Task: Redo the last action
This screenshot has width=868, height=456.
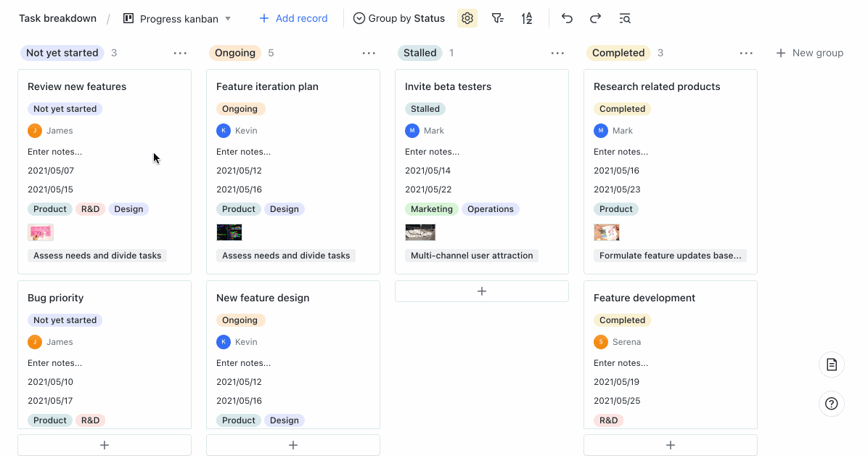Action: (x=595, y=18)
